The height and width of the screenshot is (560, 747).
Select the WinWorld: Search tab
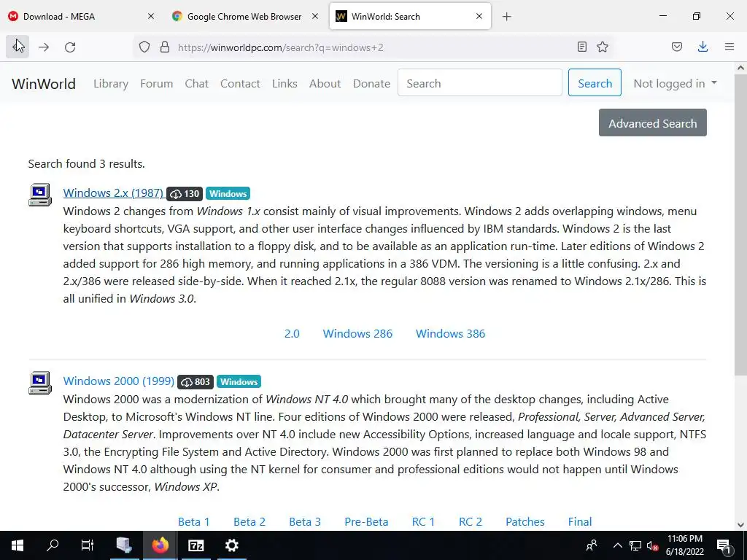point(410,17)
